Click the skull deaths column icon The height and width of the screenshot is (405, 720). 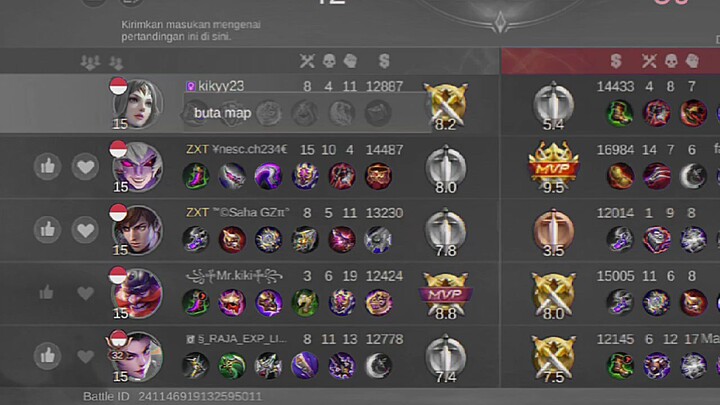329,61
